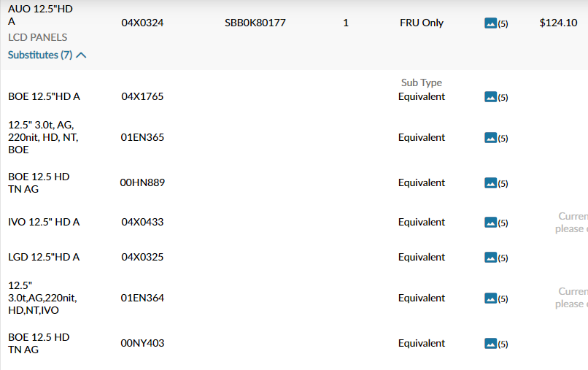Select SBB0K80177 part code
Image resolution: width=588 pixels, height=370 pixels.
tap(255, 23)
